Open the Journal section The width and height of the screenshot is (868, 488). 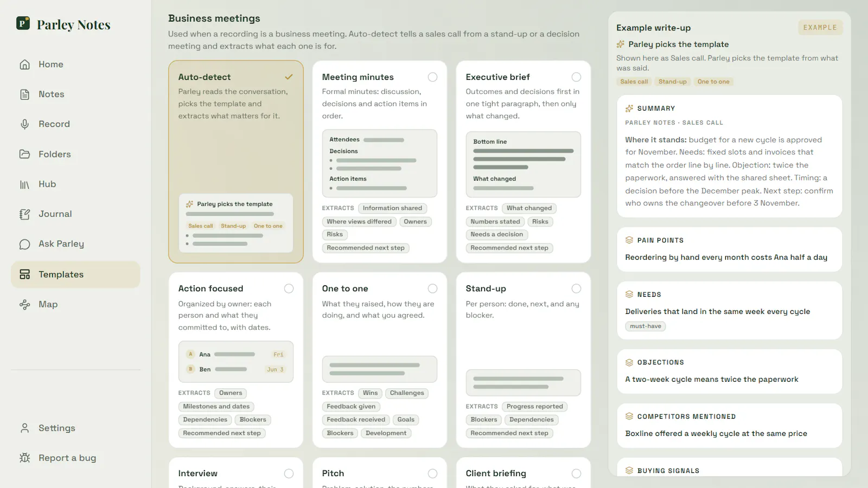pyautogui.click(x=75, y=214)
